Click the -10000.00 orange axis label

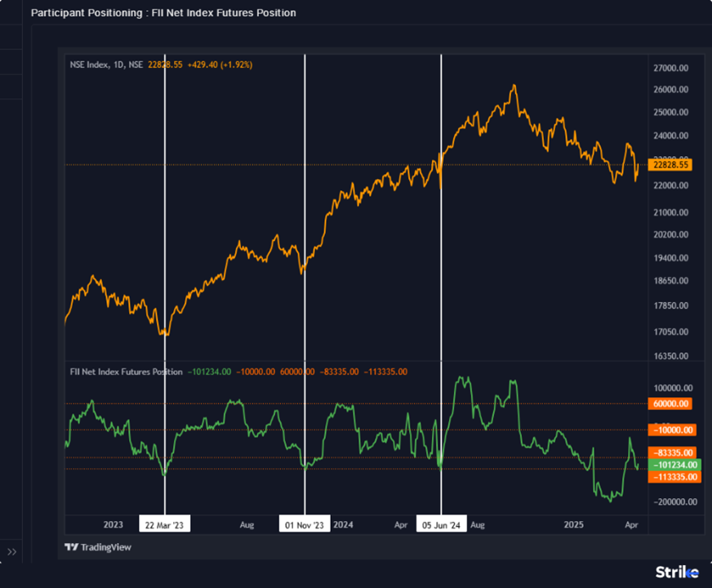coord(674,430)
